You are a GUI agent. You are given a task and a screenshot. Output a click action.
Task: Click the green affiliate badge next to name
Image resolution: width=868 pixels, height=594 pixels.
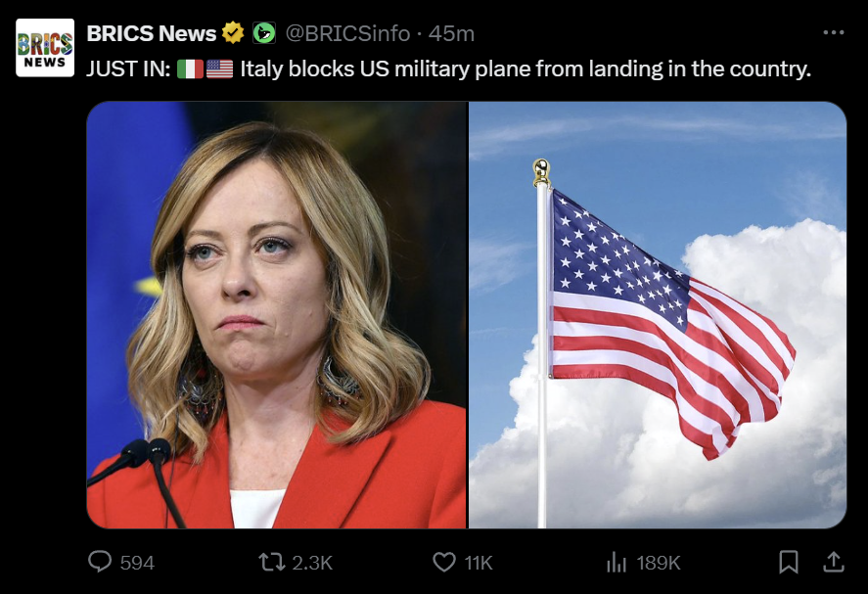[264, 33]
